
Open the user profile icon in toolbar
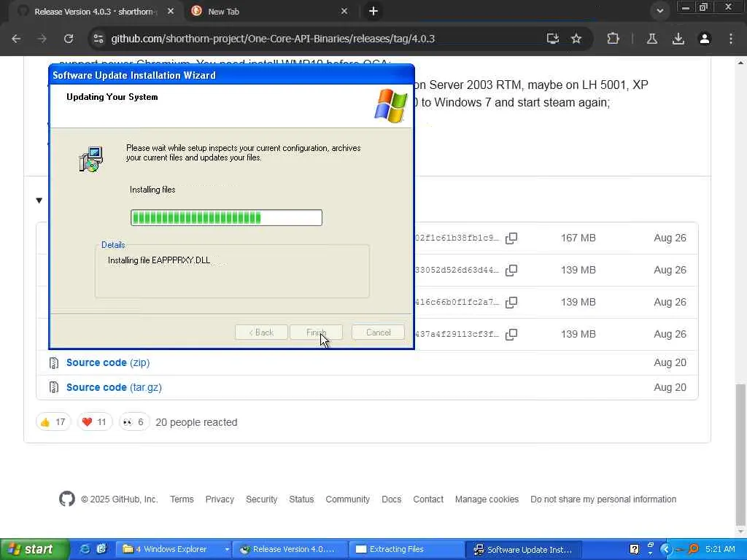(x=705, y=39)
